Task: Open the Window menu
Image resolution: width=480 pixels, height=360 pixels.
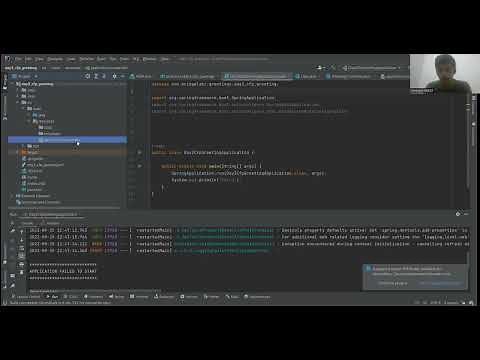Action: pos(150,59)
